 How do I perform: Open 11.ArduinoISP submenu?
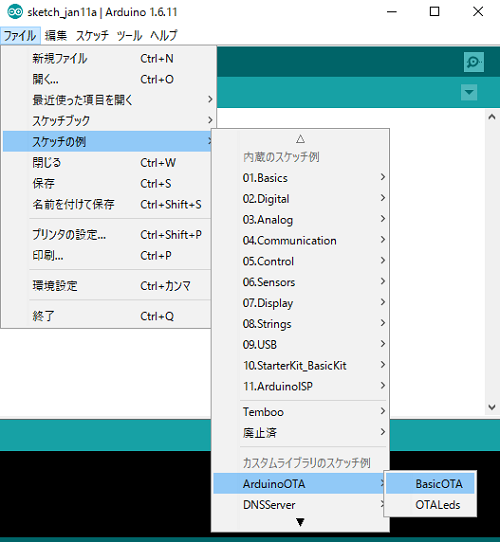300,386
